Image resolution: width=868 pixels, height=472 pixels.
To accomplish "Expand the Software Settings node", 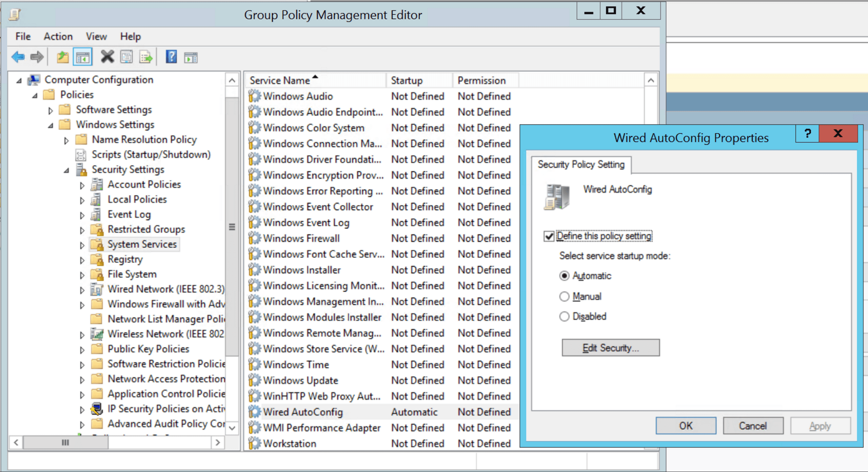I will tap(51, 110).
